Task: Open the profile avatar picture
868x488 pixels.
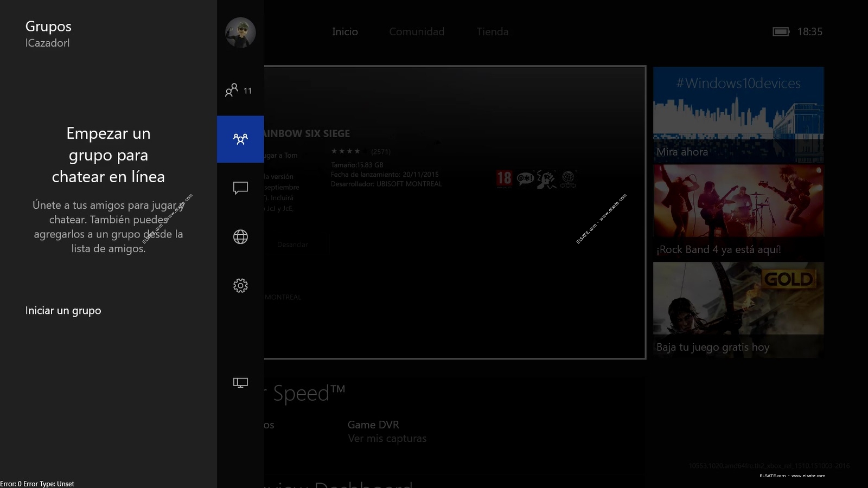Action: [x=240, y=33]
